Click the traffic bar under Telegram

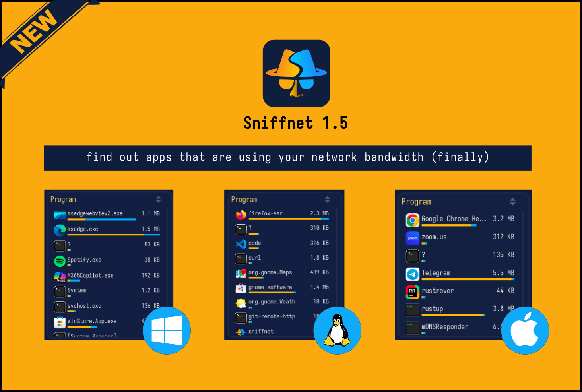pyautogui.click(x=468, y=279)
